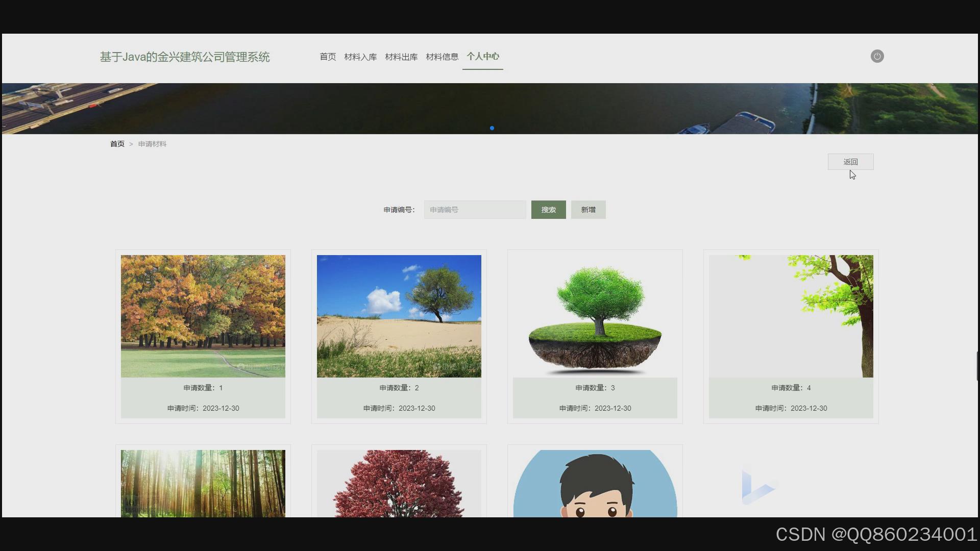This screenshot has width=980, height=551.
Task: Focus the 申请编号 input field
Action: click(475, 210)
